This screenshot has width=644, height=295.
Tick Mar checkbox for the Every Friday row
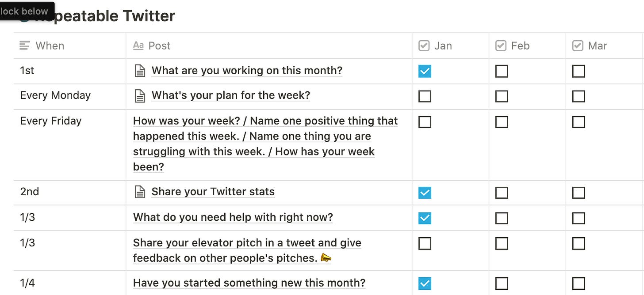point(579,122)
